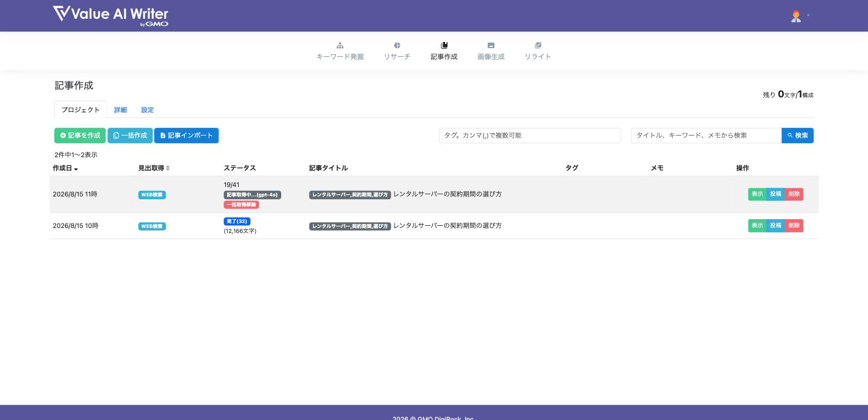Click the (12,166文字) character count text
868x420 pixels.
(x=240, y=231)
